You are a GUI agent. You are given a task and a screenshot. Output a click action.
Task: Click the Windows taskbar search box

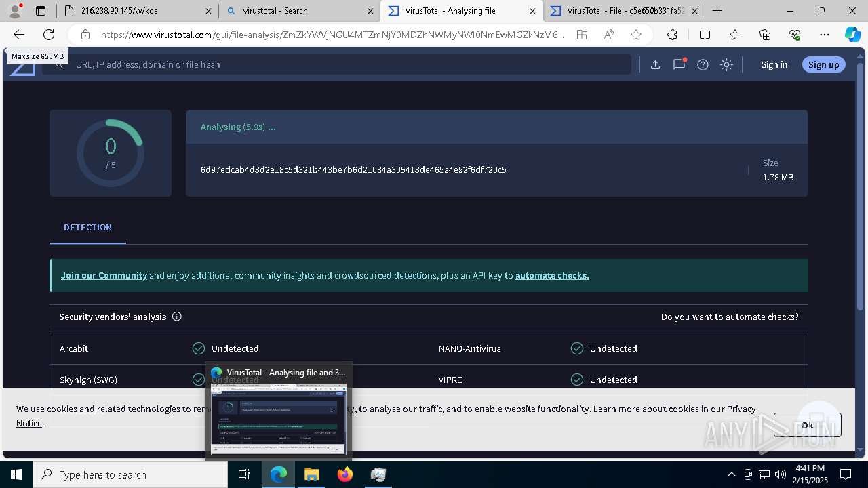130,474
